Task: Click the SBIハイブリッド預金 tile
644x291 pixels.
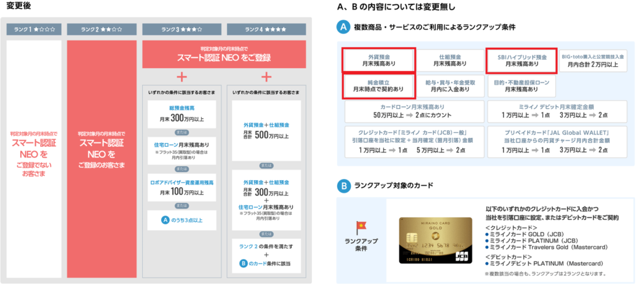Action: 521,60
